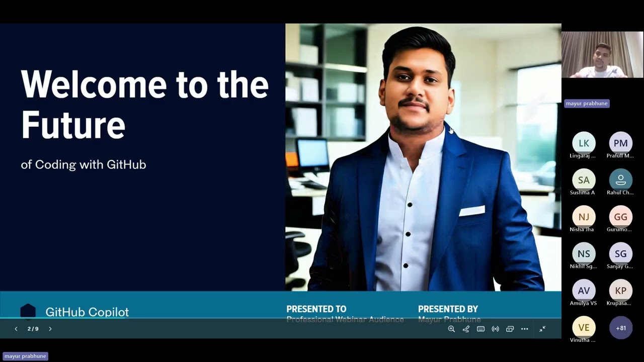The image size is (644, 362).
Task: Click the VE avatar for Vinutha
Action: click(584, 328)
